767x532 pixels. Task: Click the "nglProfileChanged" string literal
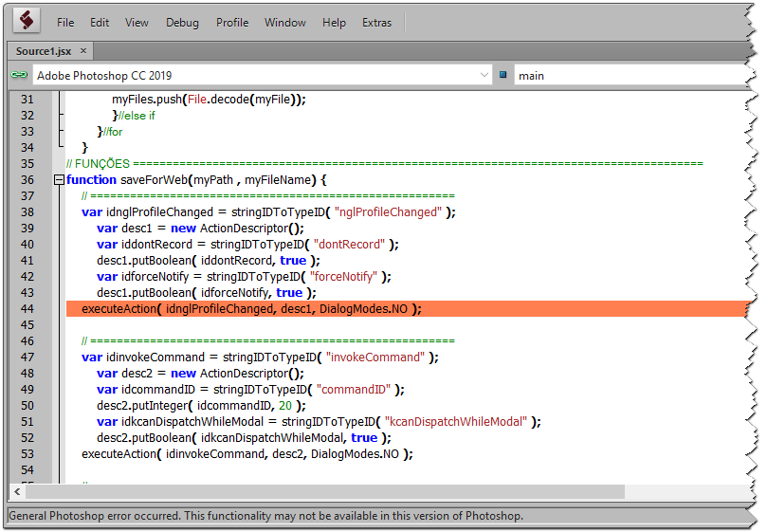pyautogui.click(x=389, y=211)
